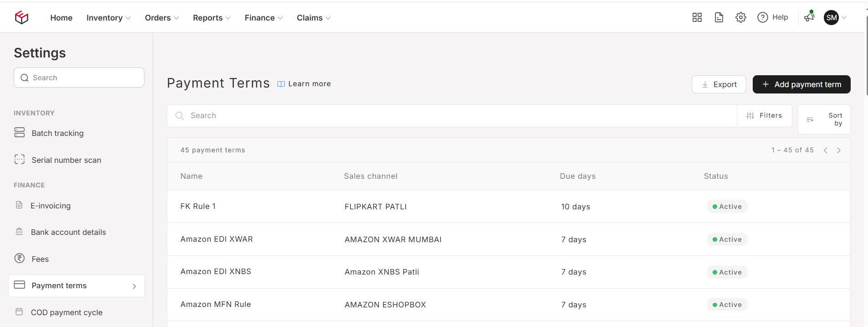
Task: Open the Amazon EDI XNBS row
Action: click(x=508, y=272)
